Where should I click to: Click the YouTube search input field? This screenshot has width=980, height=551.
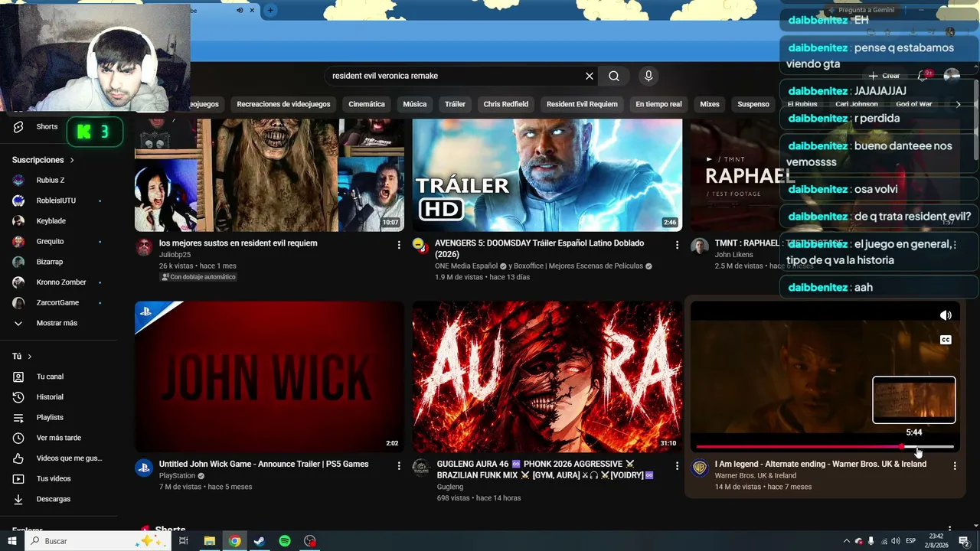coord(455,76)
